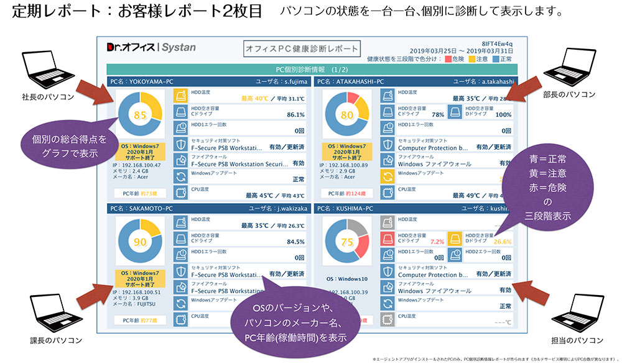Click the red C drive icon in KUSHIMA-PC

click(x=388, y=239)
